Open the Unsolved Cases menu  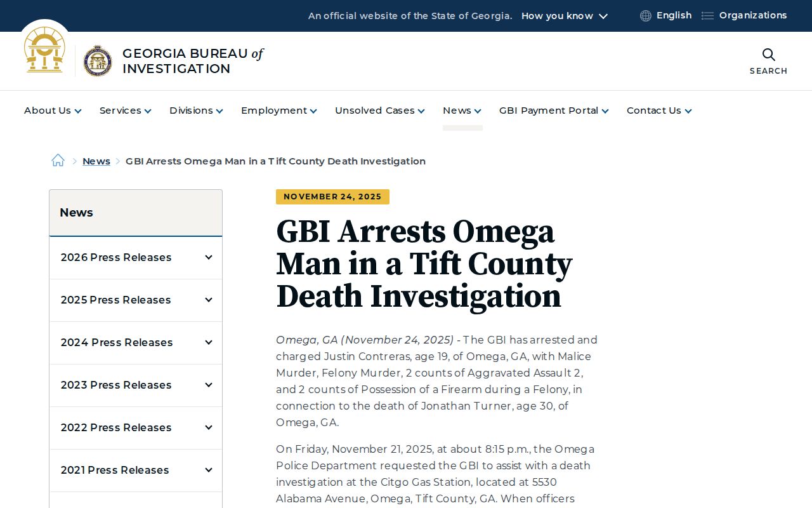(380, 110)
